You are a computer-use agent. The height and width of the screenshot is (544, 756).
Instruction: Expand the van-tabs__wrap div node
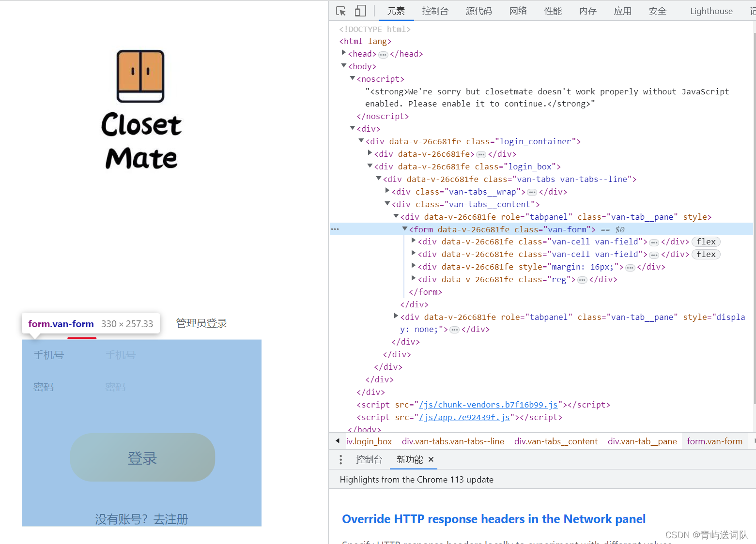pos(387,191)
